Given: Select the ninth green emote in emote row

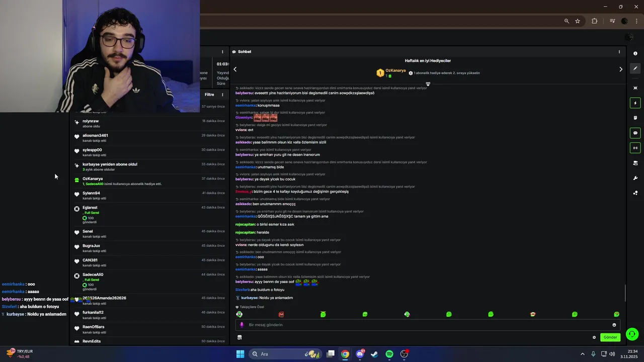Looking at the screenshot, I should 575,314.
